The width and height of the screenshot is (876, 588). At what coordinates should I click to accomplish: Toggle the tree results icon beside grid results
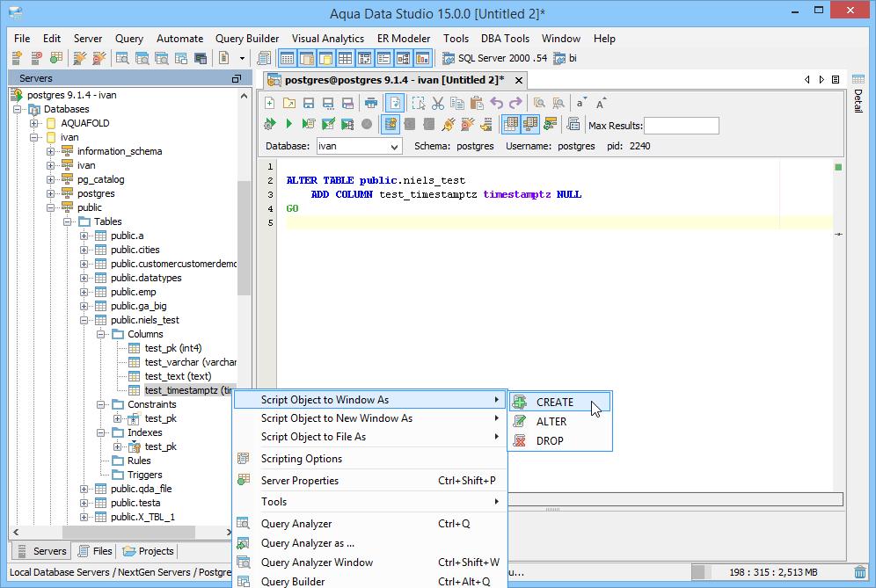pyautogui.click(x=530, y=124)
